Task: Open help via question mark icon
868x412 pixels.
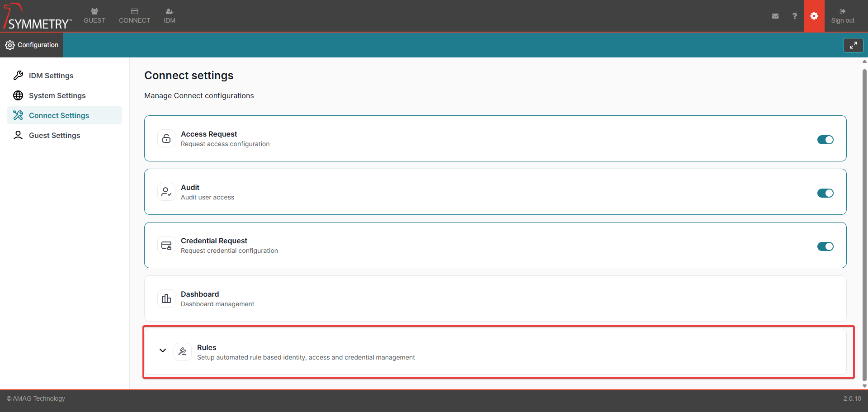Action: (x=794, y=16)
